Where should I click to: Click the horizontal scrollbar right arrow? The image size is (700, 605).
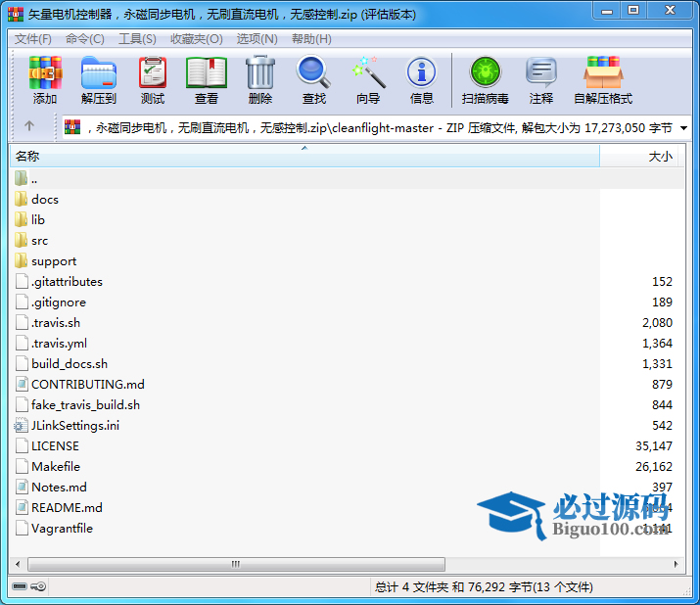click(x=676, y=564)
